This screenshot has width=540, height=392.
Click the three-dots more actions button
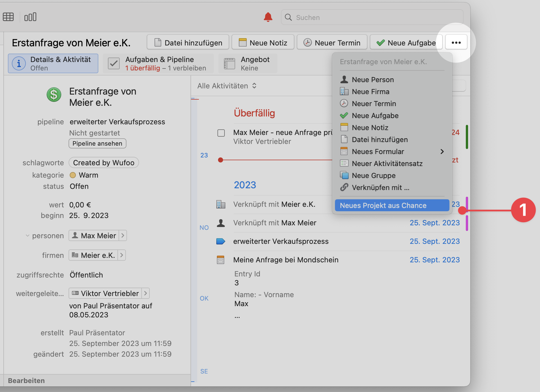click(456, 43)
